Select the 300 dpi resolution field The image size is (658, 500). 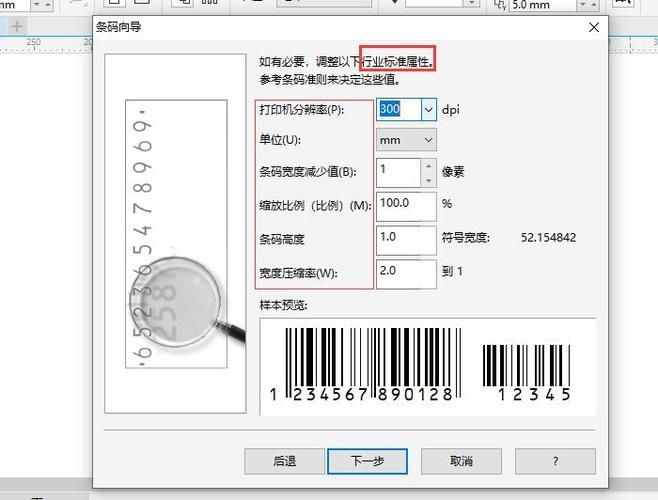tap(398, 110)
